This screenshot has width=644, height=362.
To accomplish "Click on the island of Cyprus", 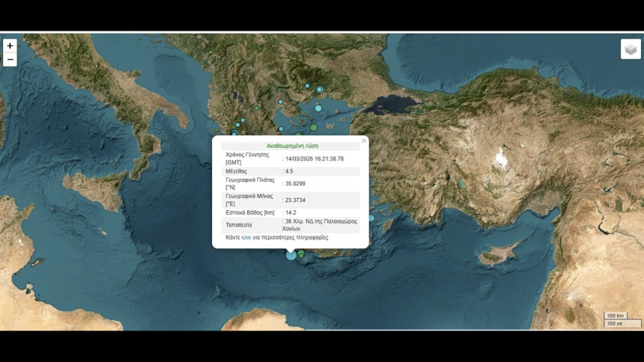I will (496, 257).
